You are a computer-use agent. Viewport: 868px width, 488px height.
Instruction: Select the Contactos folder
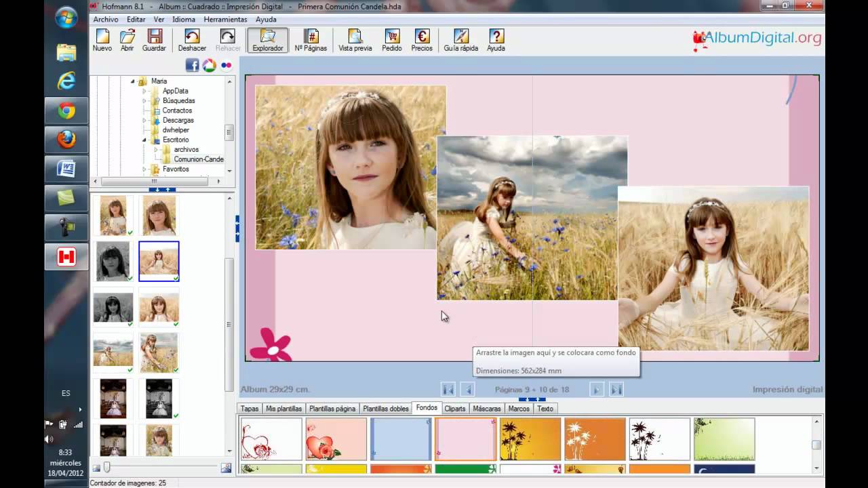tap(177, 110)
